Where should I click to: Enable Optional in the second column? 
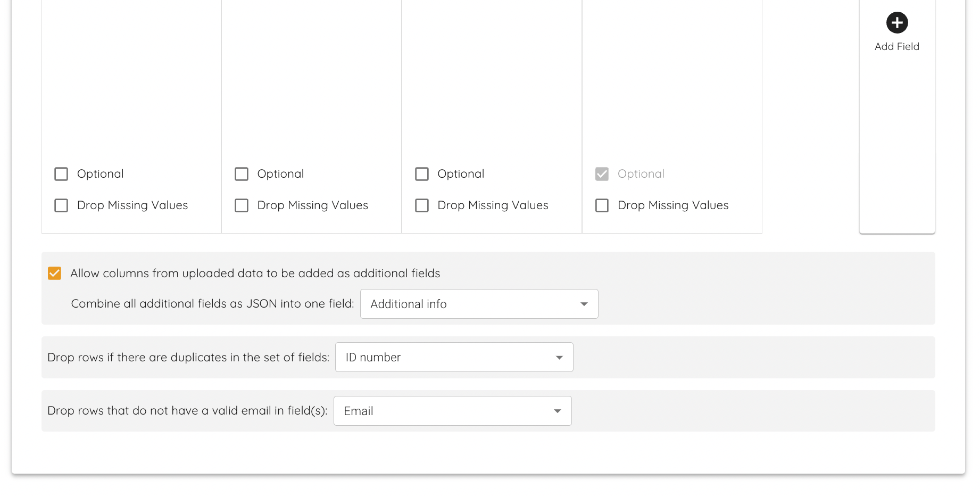pos(242,174)
